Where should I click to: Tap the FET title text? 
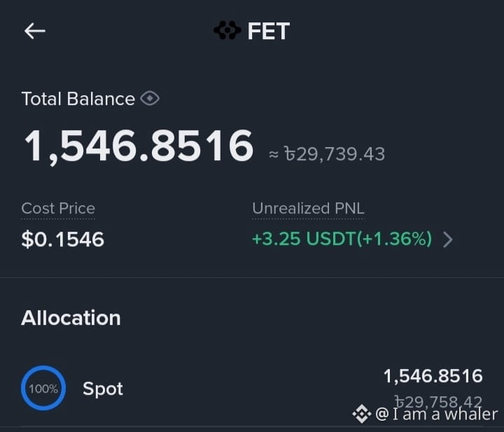[x=269, y=32]
